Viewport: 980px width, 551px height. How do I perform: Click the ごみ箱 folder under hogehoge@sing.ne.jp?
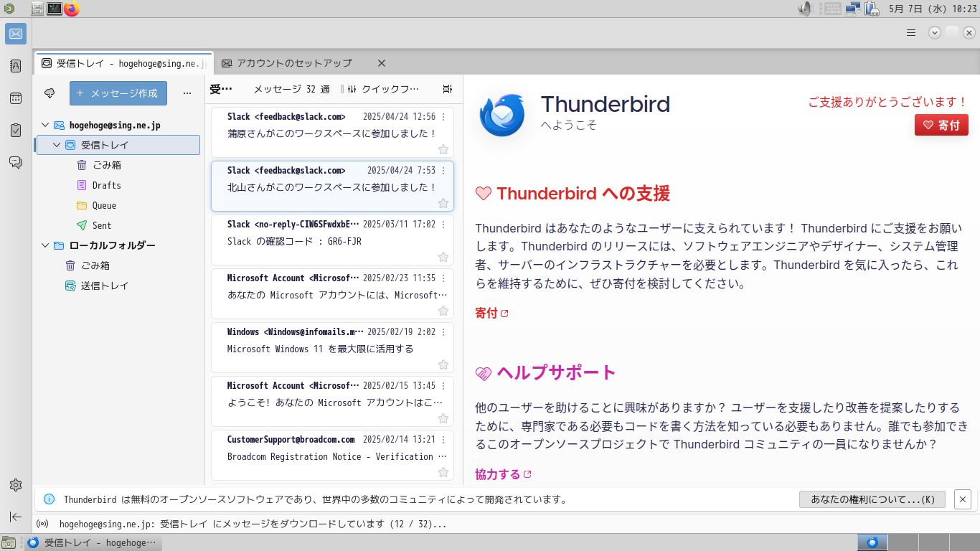[x=106, y=165]
